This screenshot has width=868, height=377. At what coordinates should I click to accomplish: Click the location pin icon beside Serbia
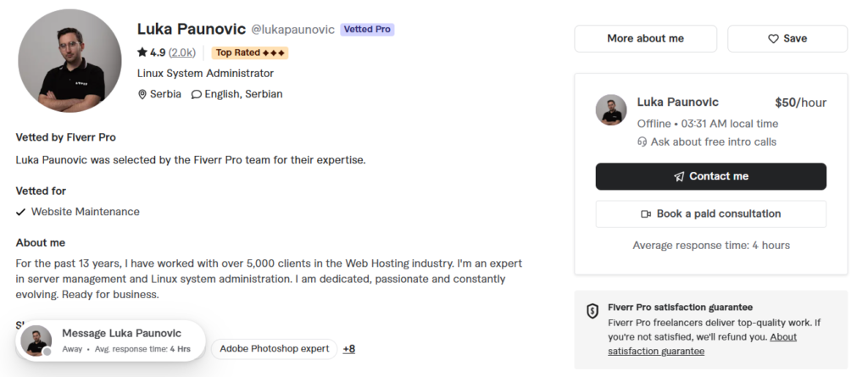pos(142,95)
